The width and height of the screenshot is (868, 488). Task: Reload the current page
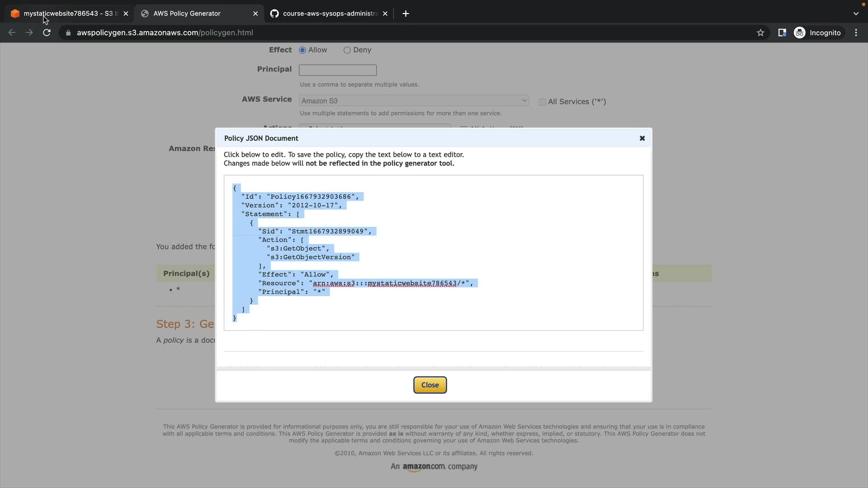tap(47, 33)
